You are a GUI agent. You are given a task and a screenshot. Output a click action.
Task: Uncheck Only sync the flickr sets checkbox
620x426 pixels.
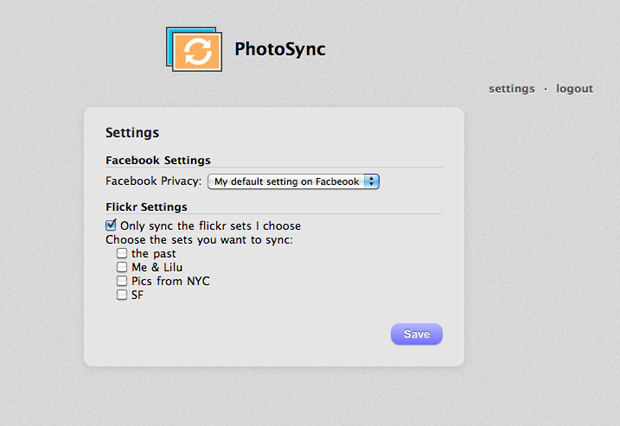111,225
